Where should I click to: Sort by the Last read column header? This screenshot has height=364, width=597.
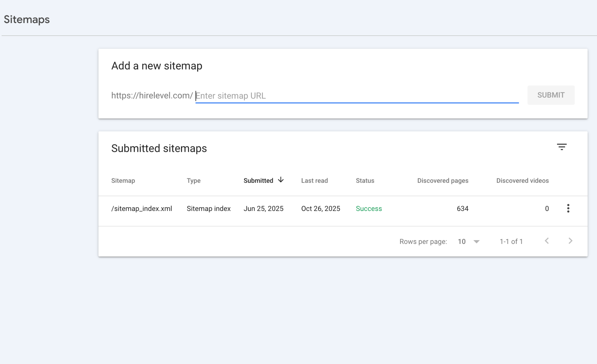[x=314, y=181]
